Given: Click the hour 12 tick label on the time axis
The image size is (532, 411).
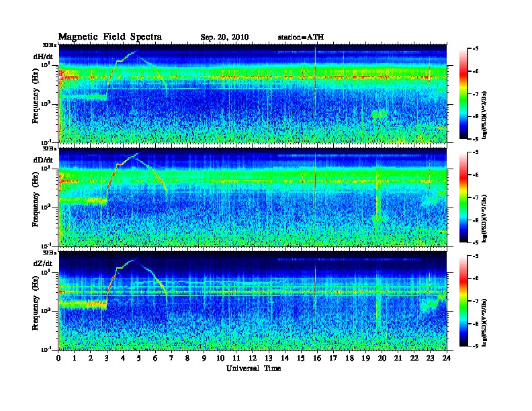Looking at the screenshot, I should pos(253,358).
